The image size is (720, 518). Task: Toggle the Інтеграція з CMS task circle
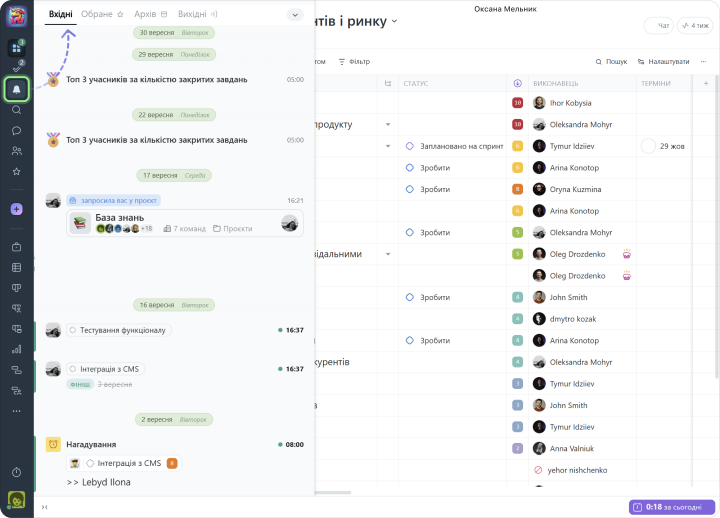coord(72,369)
